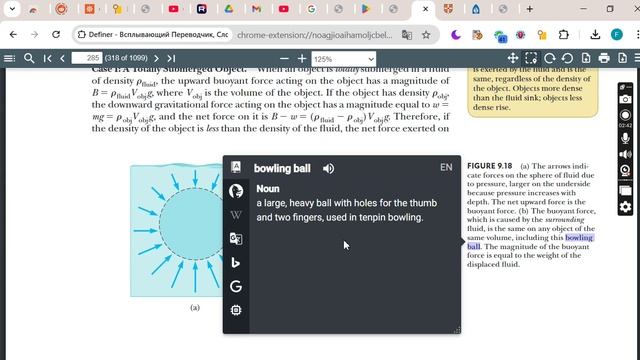The width and height of the screenshot is (640, 360).
Task: Open the page translate icon in address bar
Action: [407, 35]
